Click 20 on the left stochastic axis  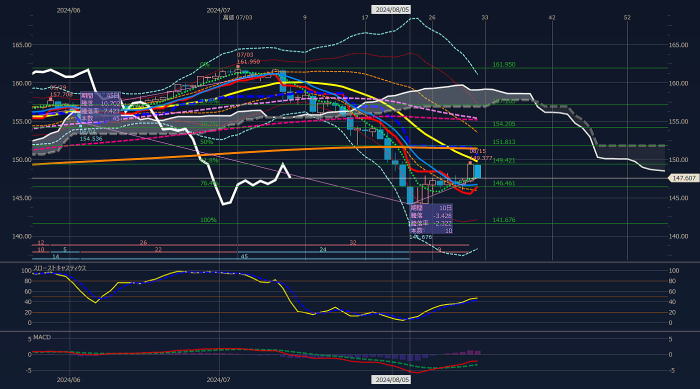point(29,312)
